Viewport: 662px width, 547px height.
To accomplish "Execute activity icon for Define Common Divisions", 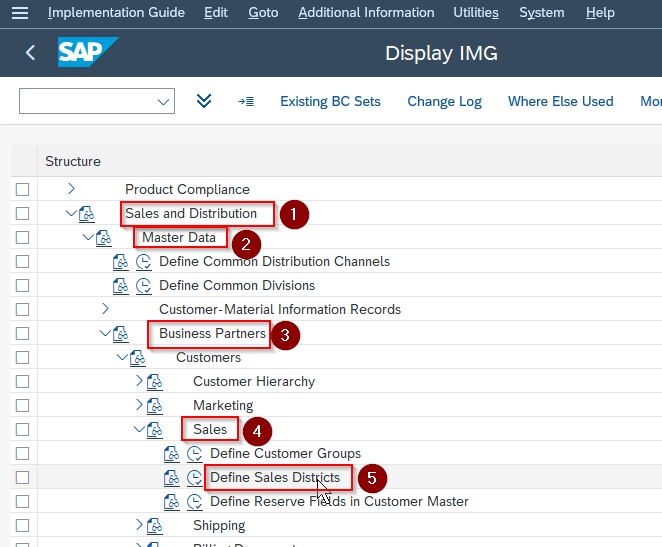I will click(144, 286).
